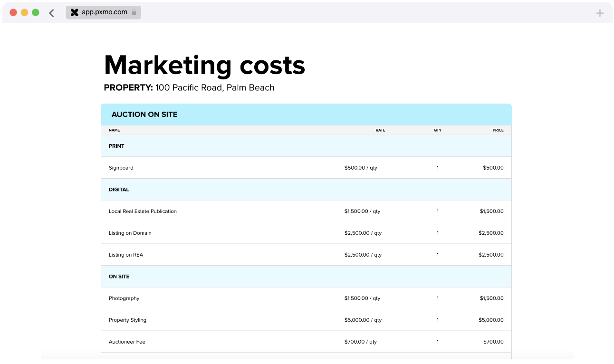Viewport: 614px width, 364px height.
Task: Click the green fullscreen window button
Action: coord(36,12)
